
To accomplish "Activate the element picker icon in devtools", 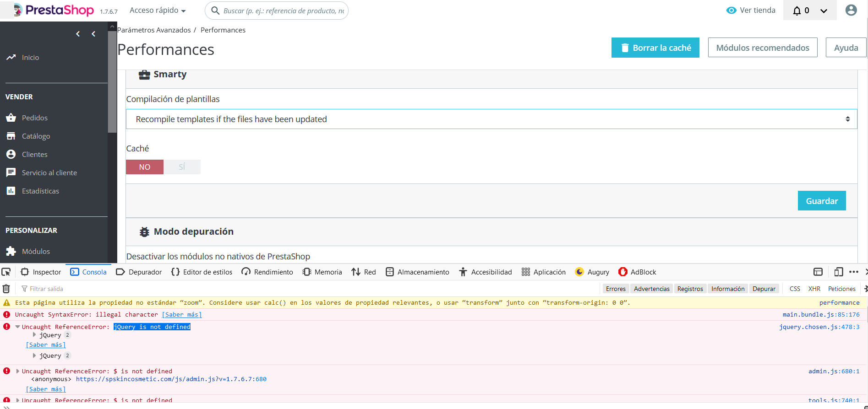I will (6, 272).
